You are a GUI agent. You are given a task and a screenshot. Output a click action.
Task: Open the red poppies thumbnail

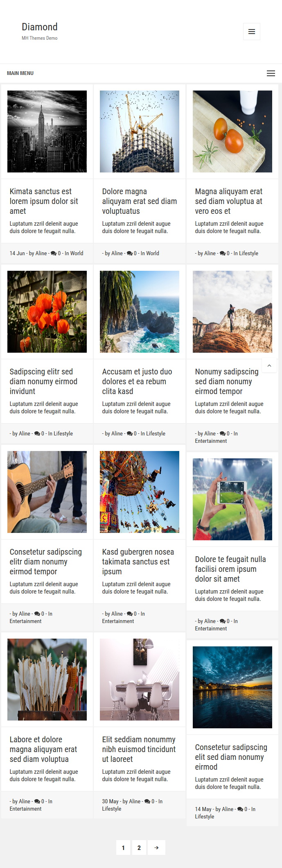[47, 312]
